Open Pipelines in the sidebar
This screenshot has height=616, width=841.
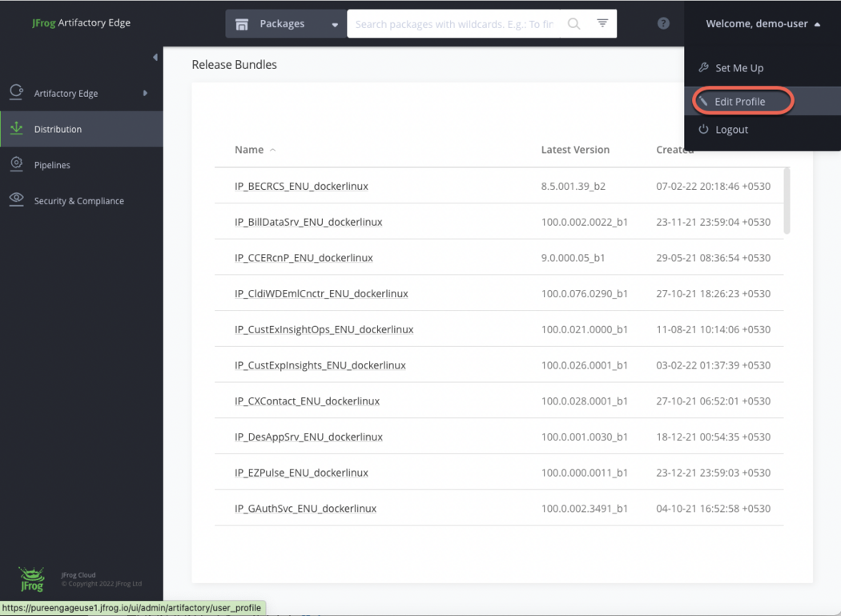click(x=82, y=165)
